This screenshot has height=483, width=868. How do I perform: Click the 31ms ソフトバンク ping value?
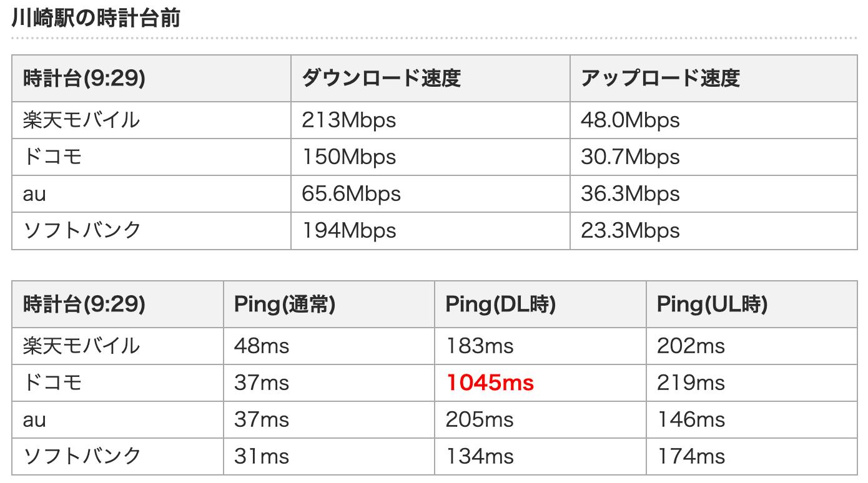point(262,456)
